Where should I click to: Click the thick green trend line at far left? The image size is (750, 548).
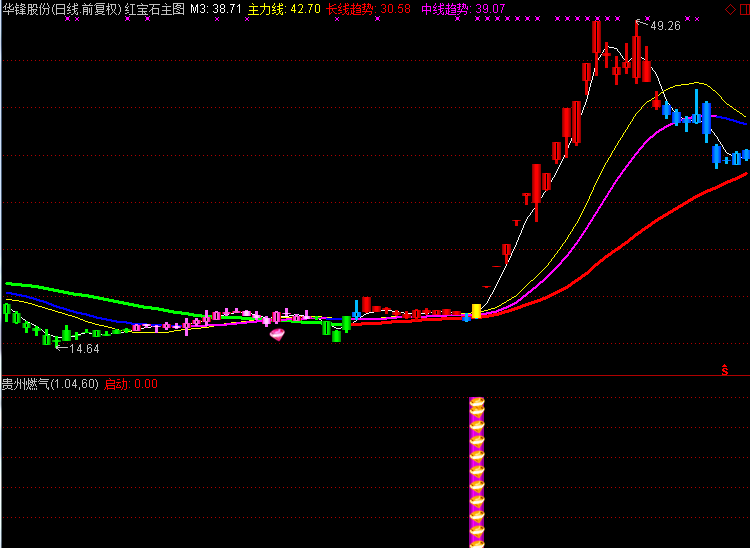tap(40, 288)
